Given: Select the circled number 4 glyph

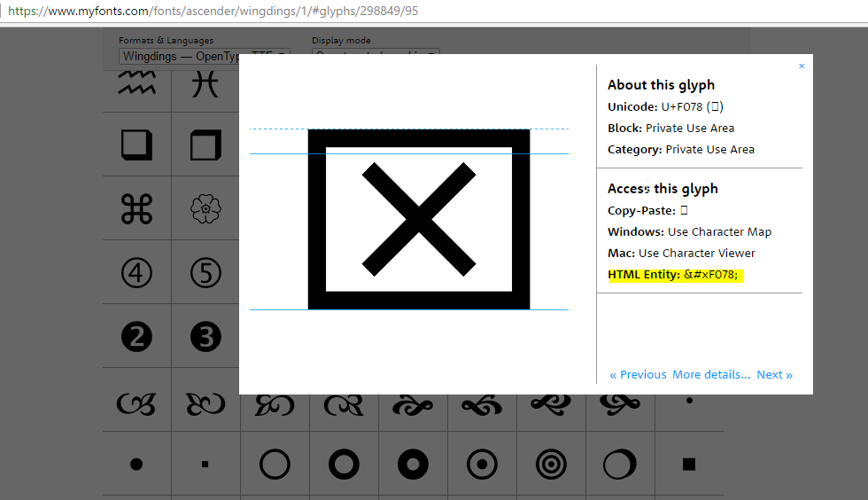Looking at the screenshot, I should click(x=136, y=273).
